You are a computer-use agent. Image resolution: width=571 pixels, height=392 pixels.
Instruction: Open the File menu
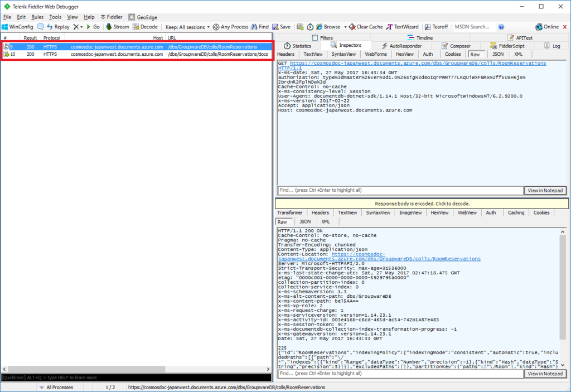[7, 17]
